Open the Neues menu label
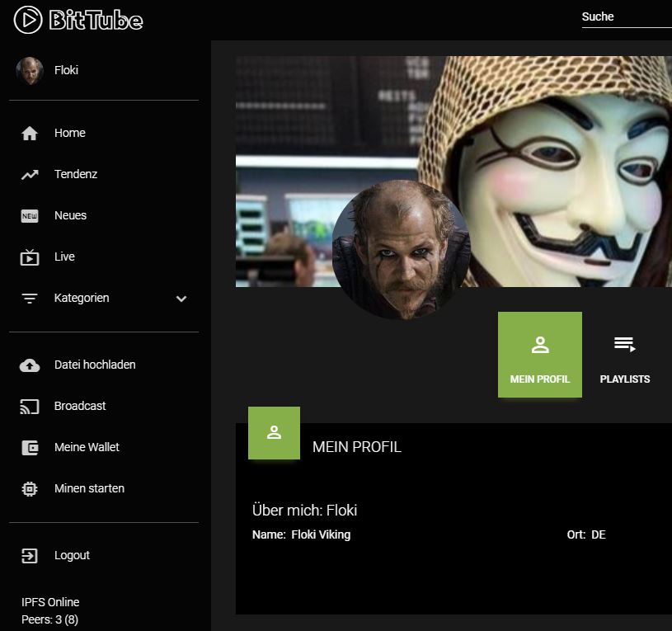Image resolution: width=672 pixels, height=631 pixels. [x=70, y=215]
